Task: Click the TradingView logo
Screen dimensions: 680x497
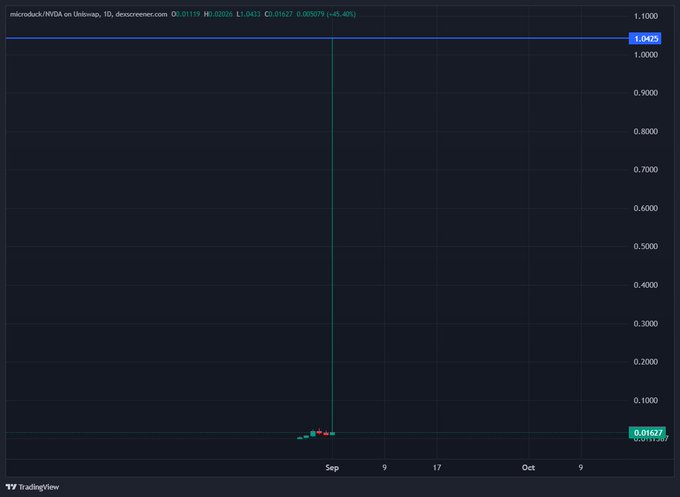Action: pos(32,487)
